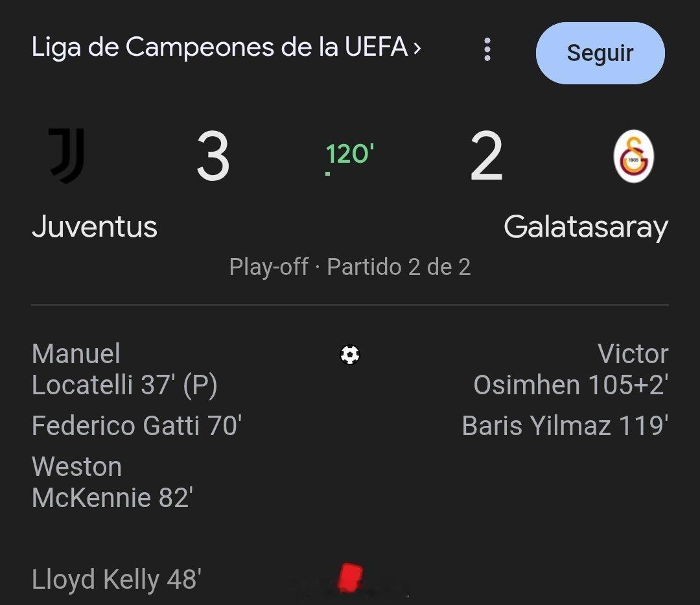The height and width of the screenshot is (605, 700).
Task: Click Galatasaray score number 2
Action: (x=486, y=157)
